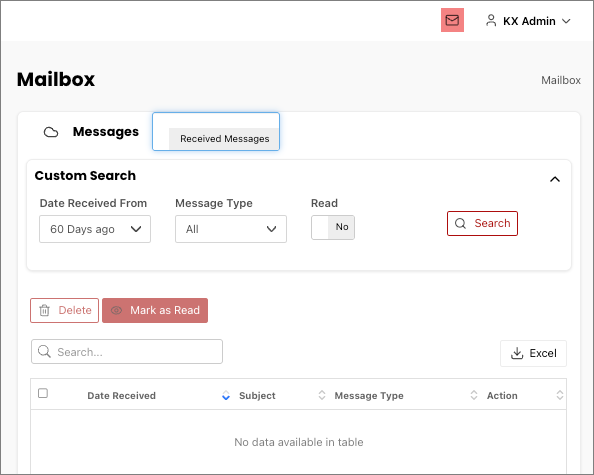Check the select-all checkbox in table header

43,393
